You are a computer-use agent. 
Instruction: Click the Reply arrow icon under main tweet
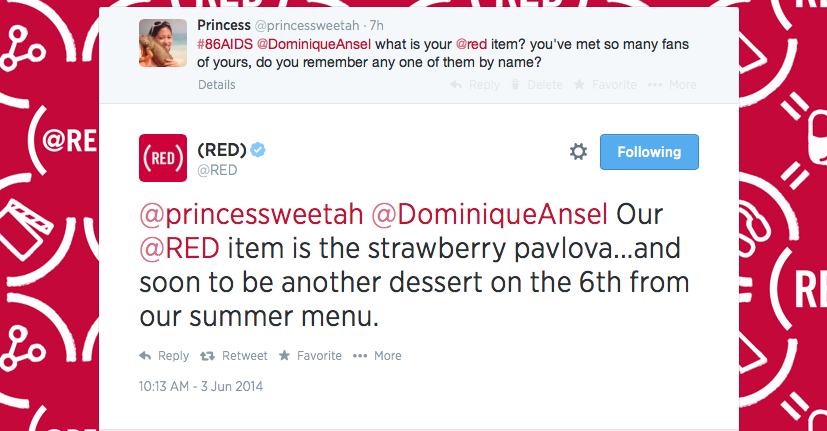click(145, 355)
